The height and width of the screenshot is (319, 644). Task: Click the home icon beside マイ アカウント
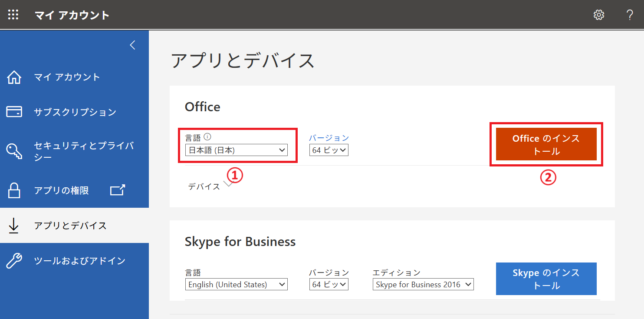tap(14, 77)
